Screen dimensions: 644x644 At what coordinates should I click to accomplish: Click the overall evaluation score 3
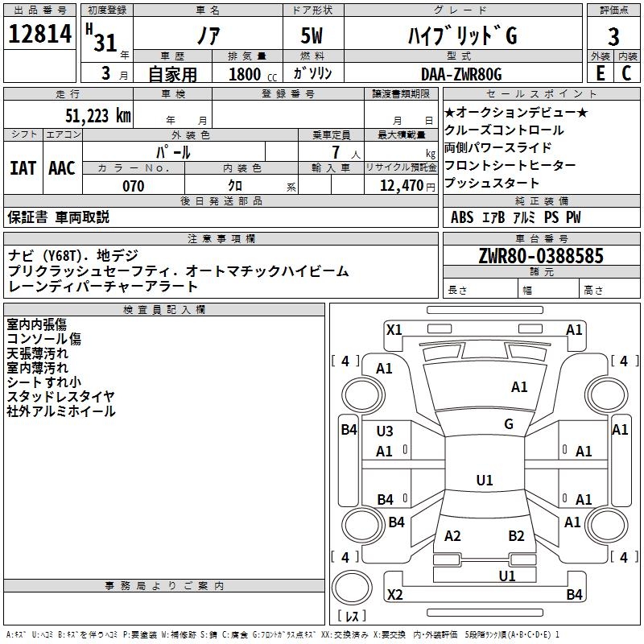pyautogui.click(x=613, y=37)
